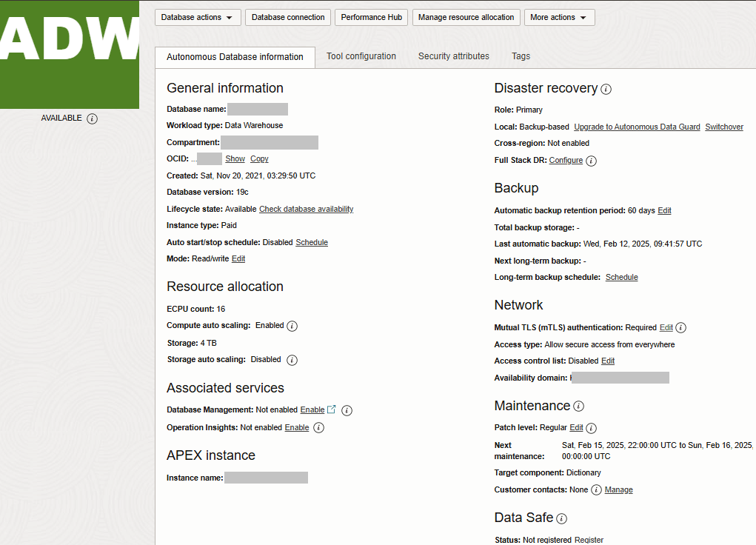
Task: Expand the Database actions dropdown
Action: tap(197, 17)
